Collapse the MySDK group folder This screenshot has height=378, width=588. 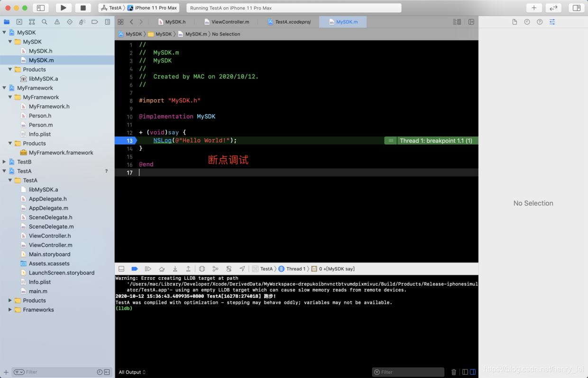10,42
